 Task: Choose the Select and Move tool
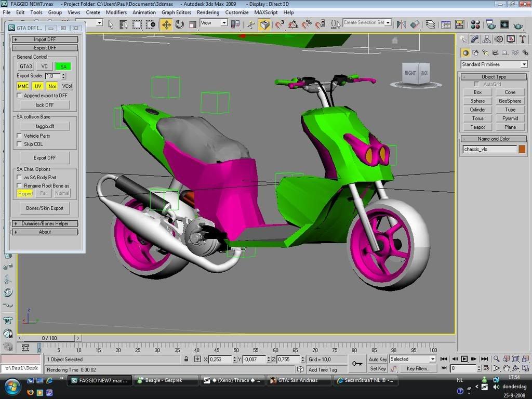pyautogui.click(x=166, y=24)
